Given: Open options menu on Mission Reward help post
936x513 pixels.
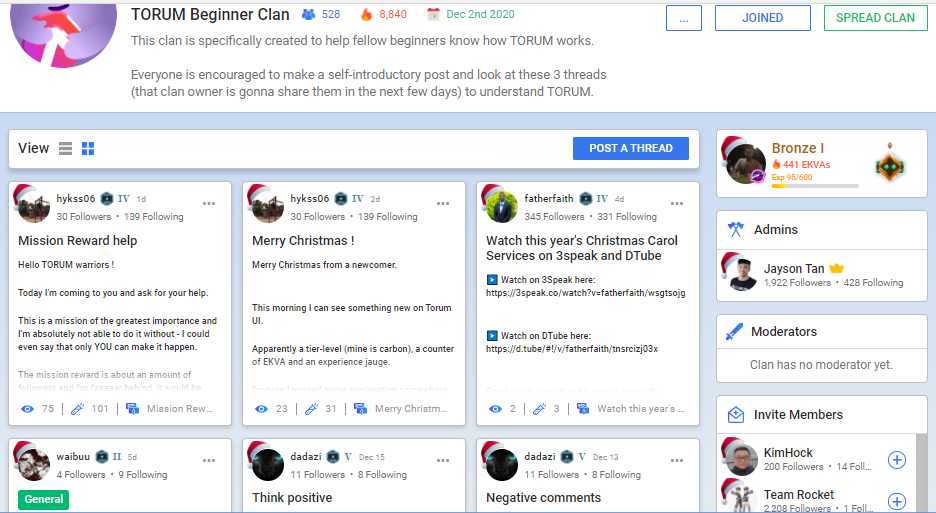Looking at the screenshot, I should coord(209,204).
